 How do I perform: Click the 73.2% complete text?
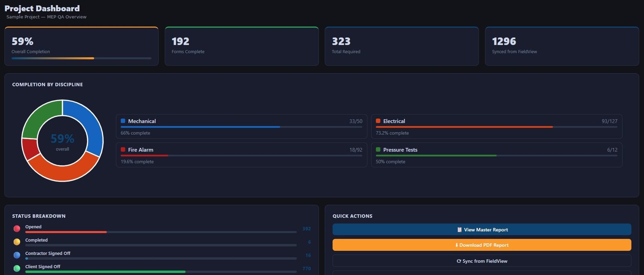tap(392, 133)
